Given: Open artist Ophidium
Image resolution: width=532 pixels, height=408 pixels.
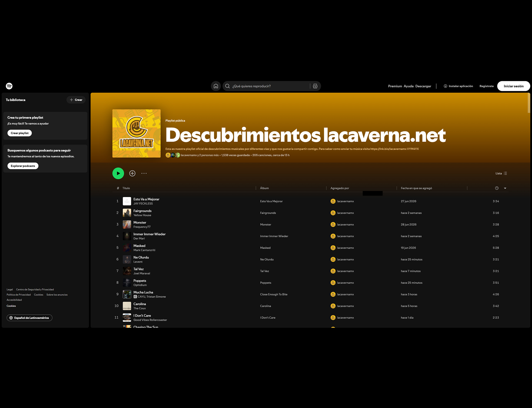Looking at the screenshot, I should pos(140,285).
